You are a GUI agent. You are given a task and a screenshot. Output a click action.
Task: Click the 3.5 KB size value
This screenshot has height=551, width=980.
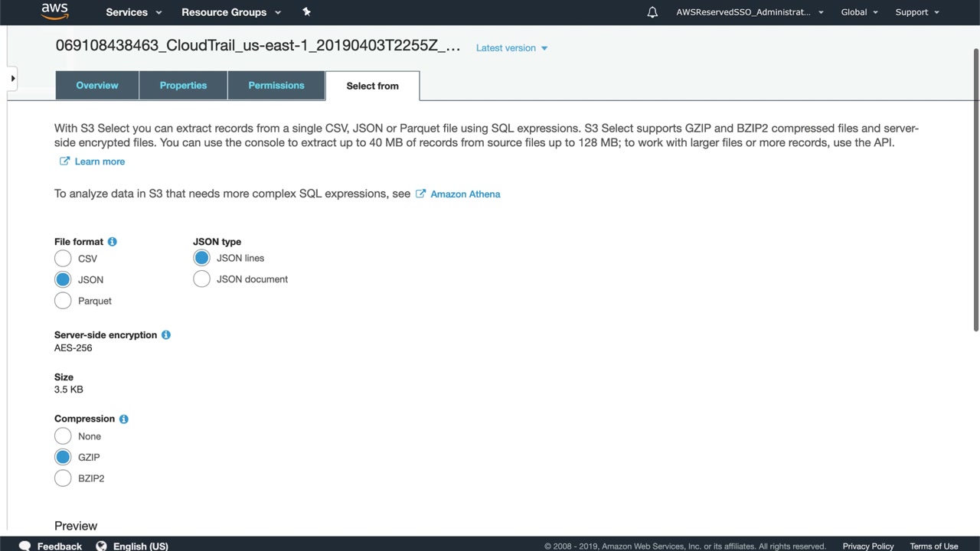click(x=69, y=390)
